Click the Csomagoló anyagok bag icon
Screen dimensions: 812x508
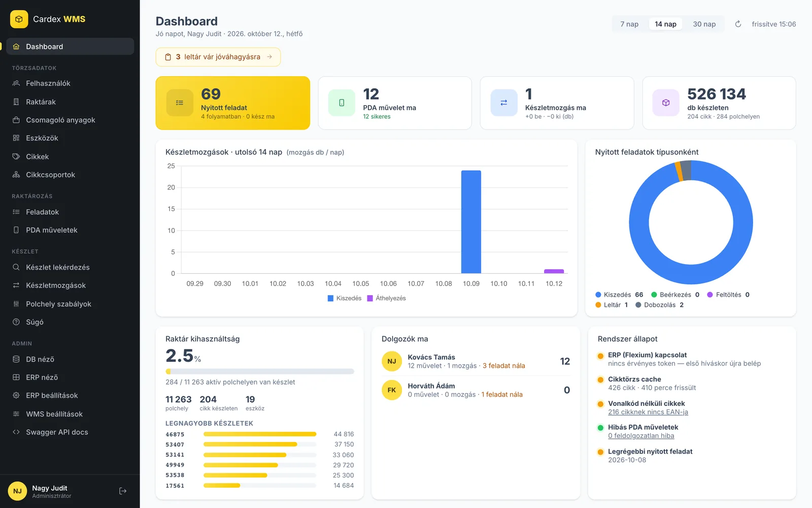coord(16,120)
